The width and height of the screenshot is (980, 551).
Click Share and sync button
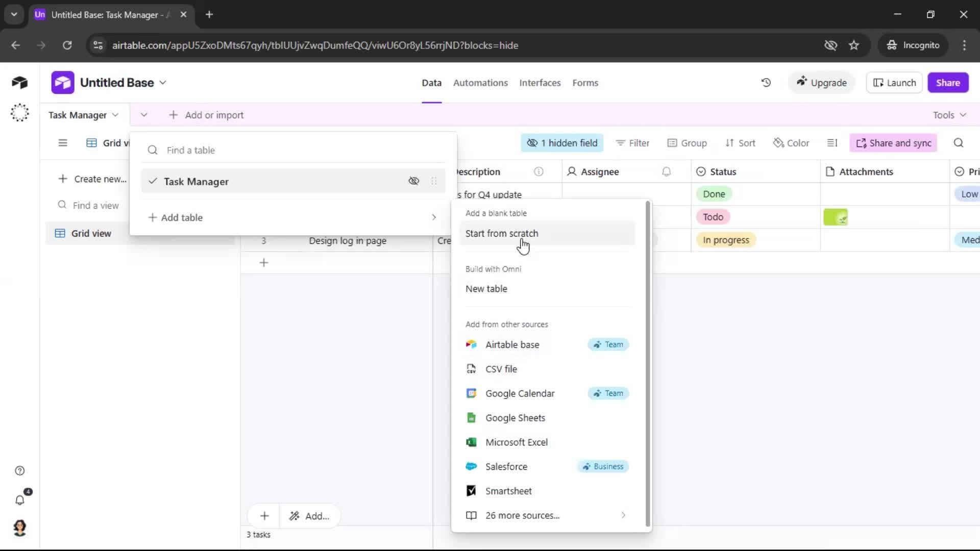893,143
